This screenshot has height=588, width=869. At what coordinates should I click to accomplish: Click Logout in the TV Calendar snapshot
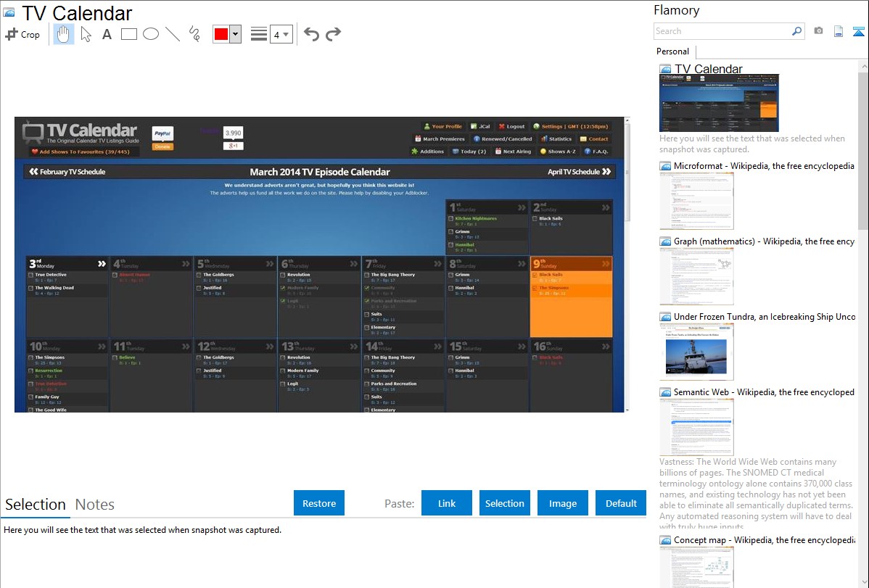tap(511, 126)
